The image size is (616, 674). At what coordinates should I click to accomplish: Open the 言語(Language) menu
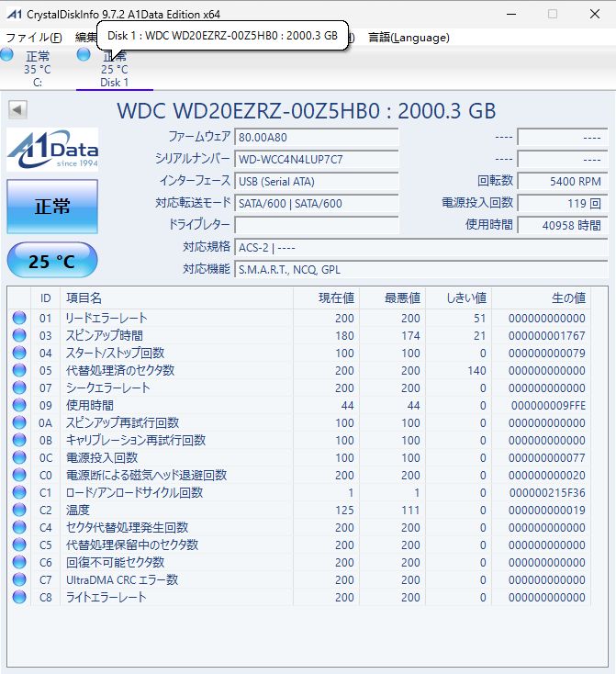(409, 38)
